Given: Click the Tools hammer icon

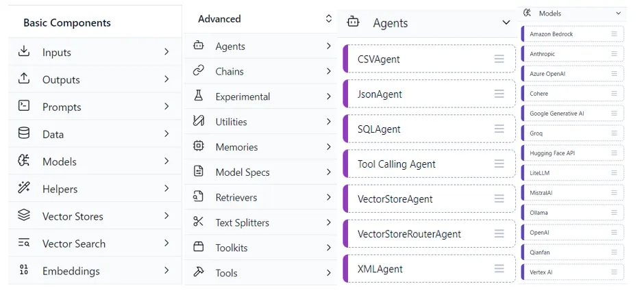Looking at the screenshot, I should (x=199, y=272).
